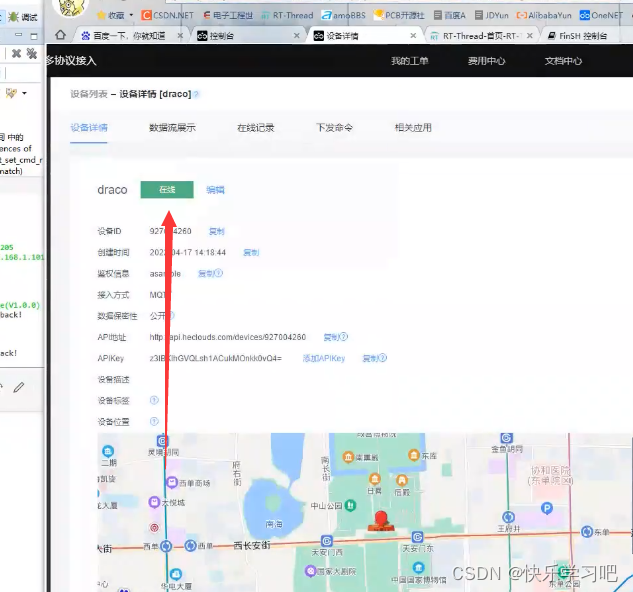
Task: Open the 收藏 favorites star bookmark
Action: [111, 15]
